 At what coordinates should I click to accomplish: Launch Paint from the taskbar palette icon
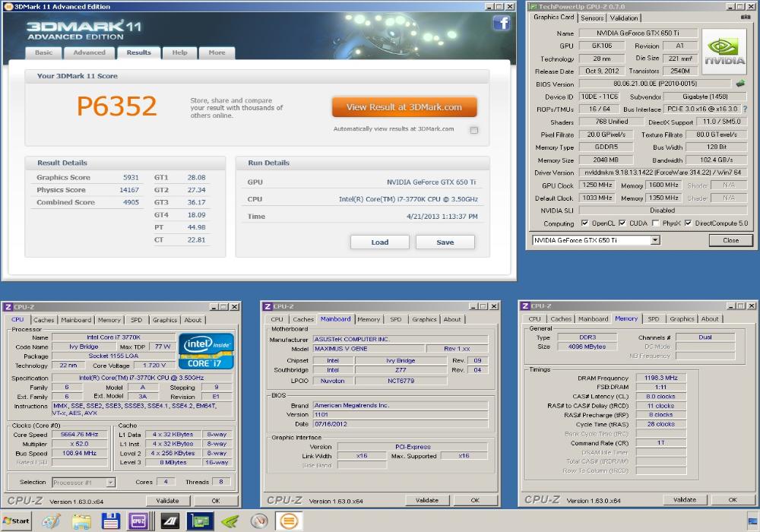[x=51, y=521]
